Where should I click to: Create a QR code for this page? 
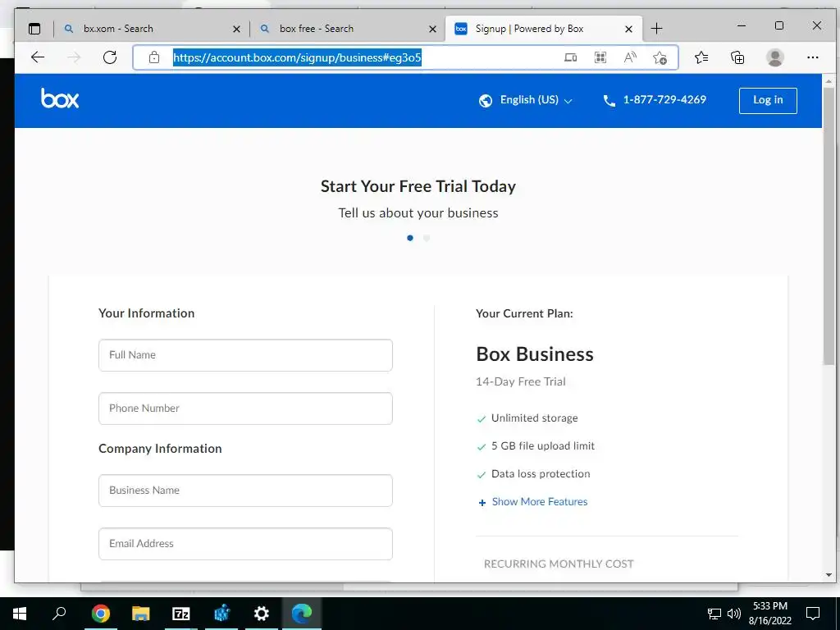[600, 57]
